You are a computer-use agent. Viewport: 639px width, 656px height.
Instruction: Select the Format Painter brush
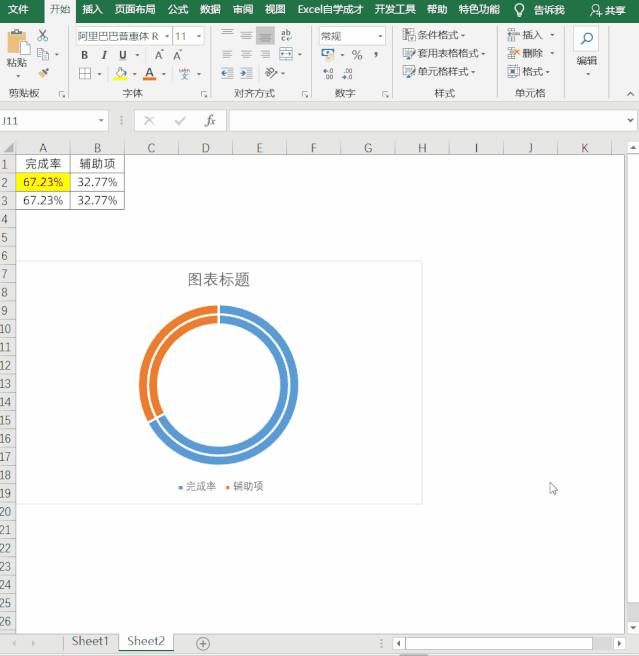point(43,72)
